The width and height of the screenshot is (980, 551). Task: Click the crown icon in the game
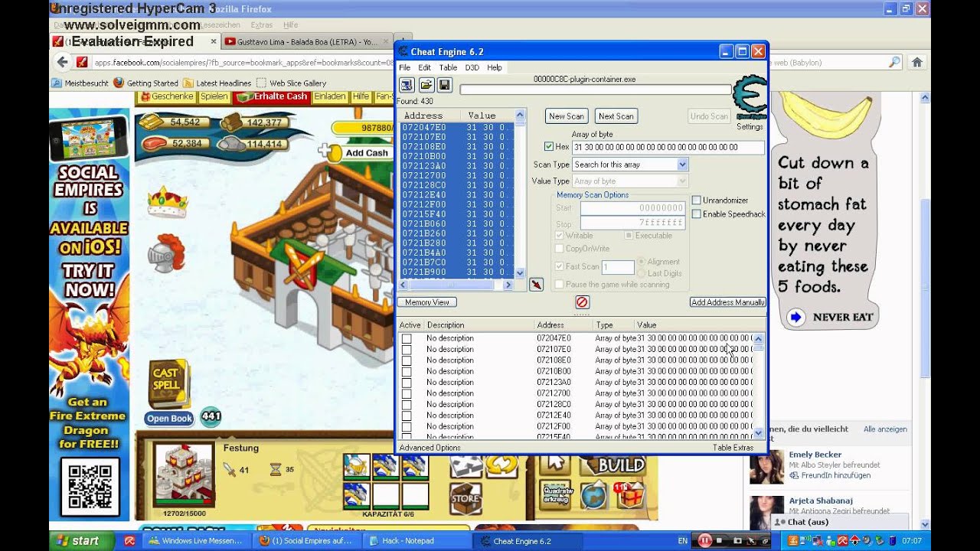tap(167, 201)
